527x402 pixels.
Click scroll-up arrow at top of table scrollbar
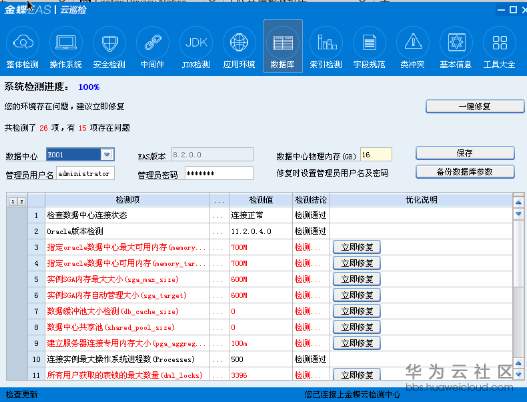[518, 202]
